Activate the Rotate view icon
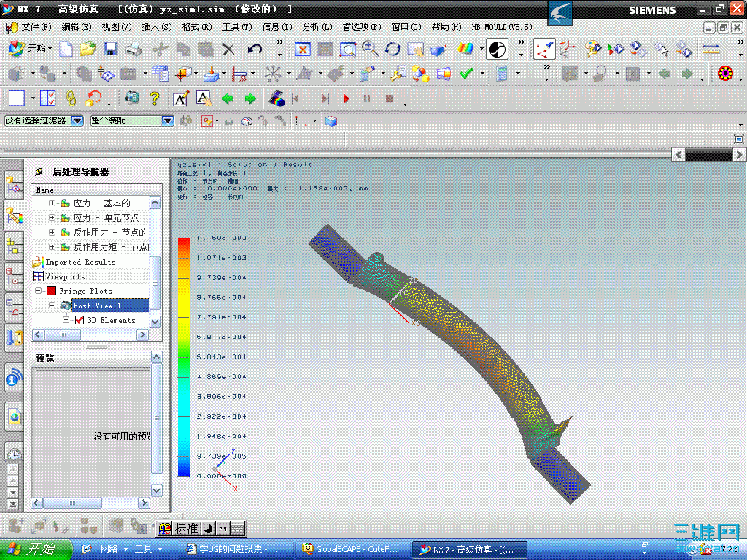The width and height of the screenshot is (747, 560). (393, 49)
